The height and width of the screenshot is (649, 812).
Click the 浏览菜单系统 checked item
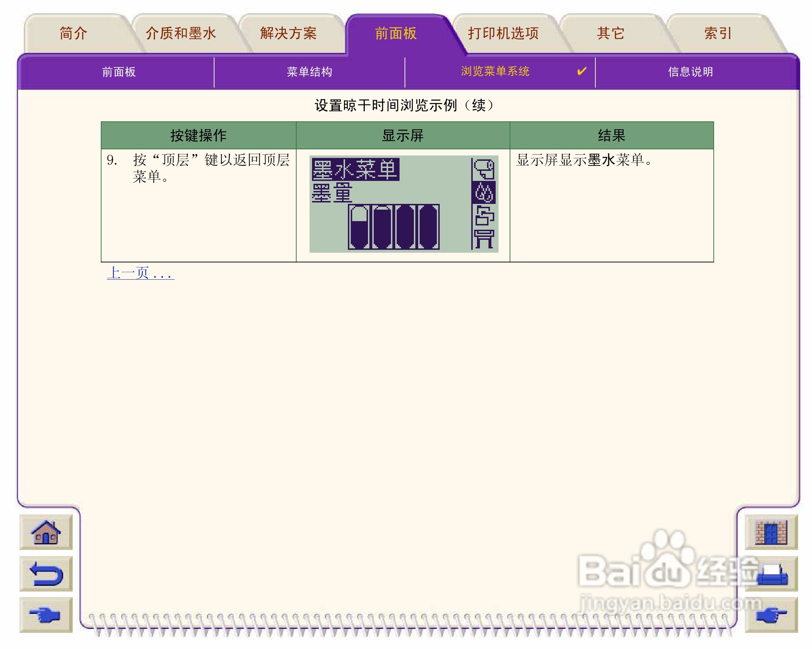[x=495, y=71]
